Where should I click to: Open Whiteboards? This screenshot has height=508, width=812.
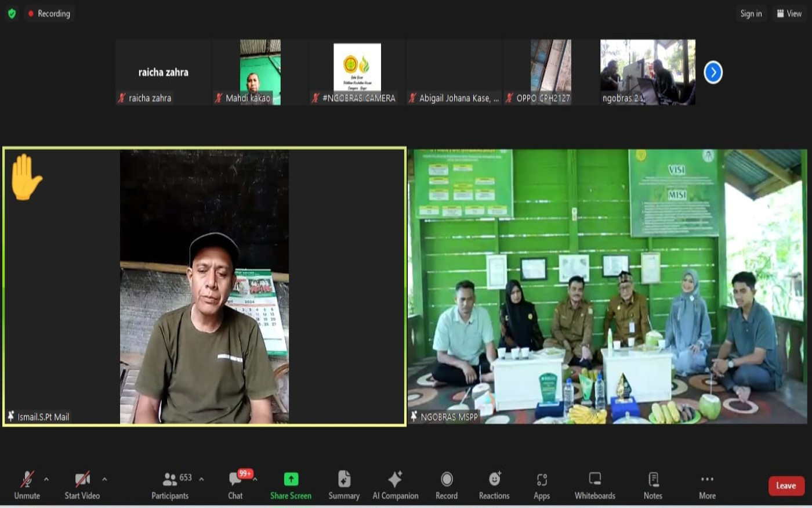[595, 485]
